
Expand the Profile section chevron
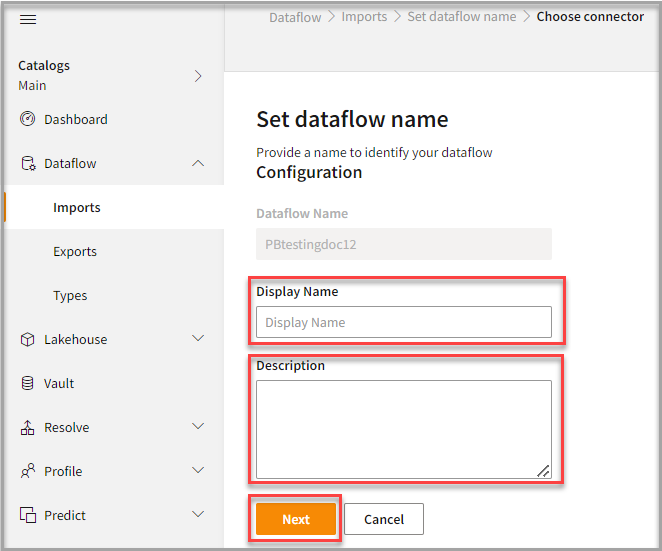[x=198, y=472]
